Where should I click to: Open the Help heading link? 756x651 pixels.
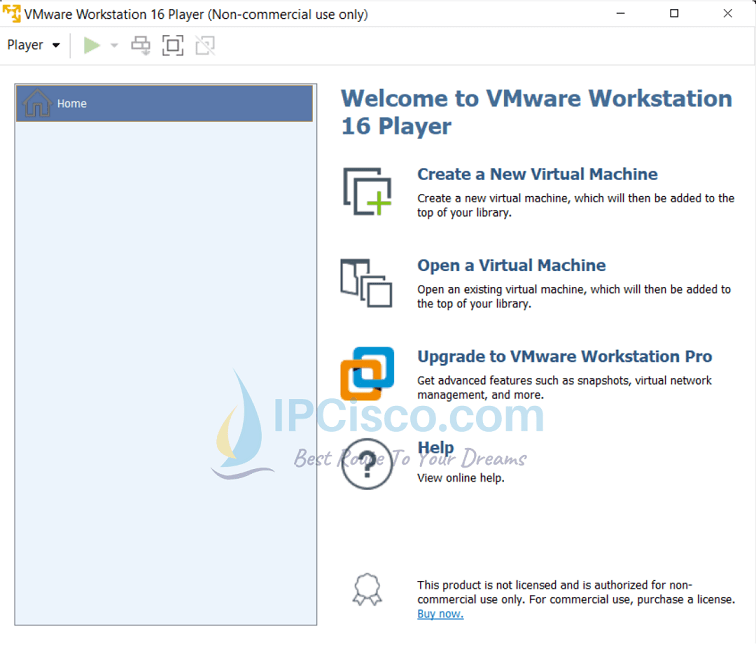coord(435,448)
